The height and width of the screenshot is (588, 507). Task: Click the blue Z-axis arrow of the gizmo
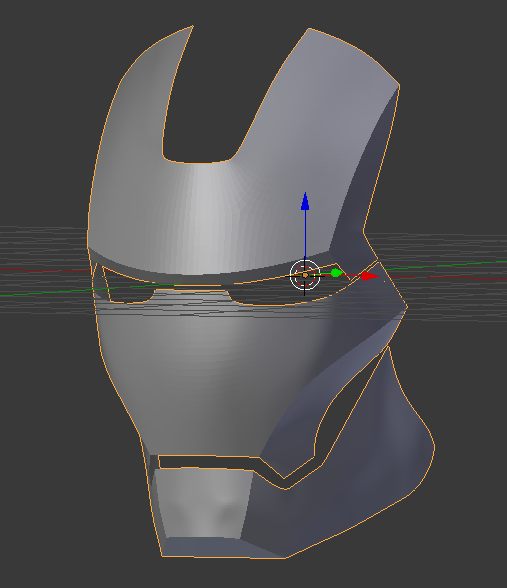[305, 201]
